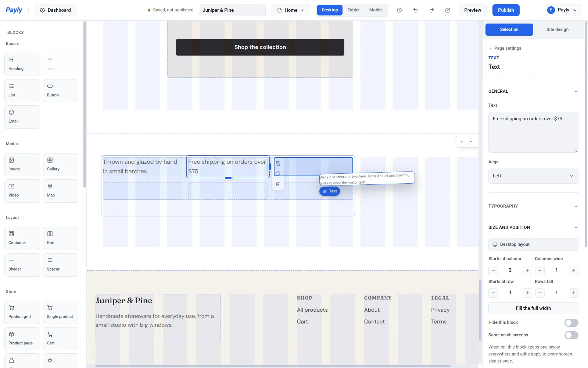Open version history clock icon
The width and height of the screenshot is (588, 368).
(x=399, y=10)
